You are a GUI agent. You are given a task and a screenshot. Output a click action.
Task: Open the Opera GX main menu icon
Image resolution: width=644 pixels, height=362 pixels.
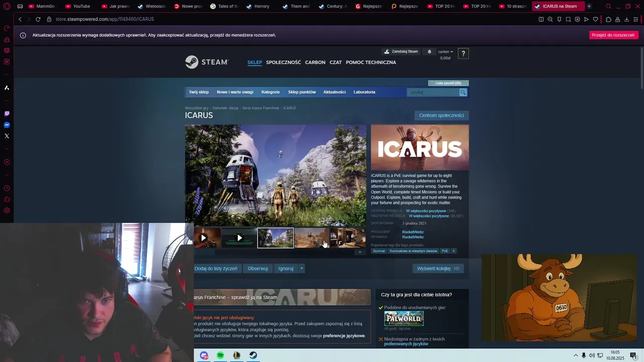coord(7,7)
